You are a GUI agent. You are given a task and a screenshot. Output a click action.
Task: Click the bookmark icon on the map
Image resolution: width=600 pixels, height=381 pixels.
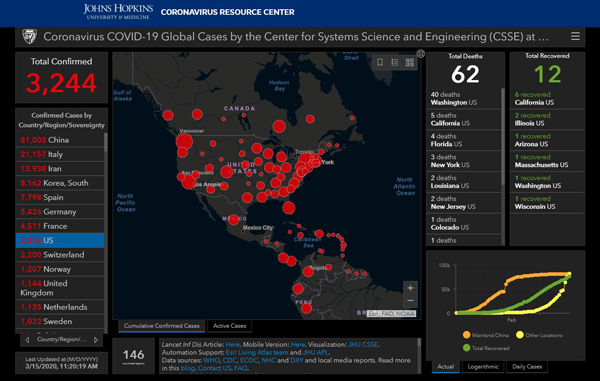pos(380,62)
